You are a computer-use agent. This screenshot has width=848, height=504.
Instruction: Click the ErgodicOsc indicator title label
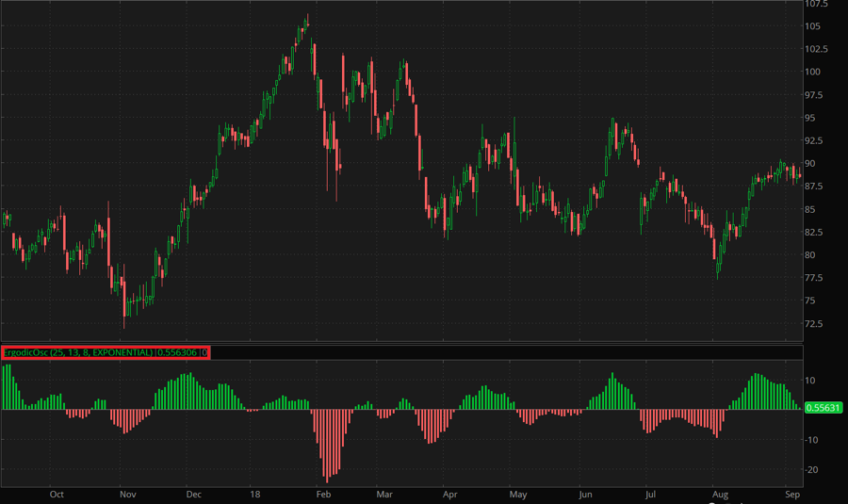(x=106, y=352)
